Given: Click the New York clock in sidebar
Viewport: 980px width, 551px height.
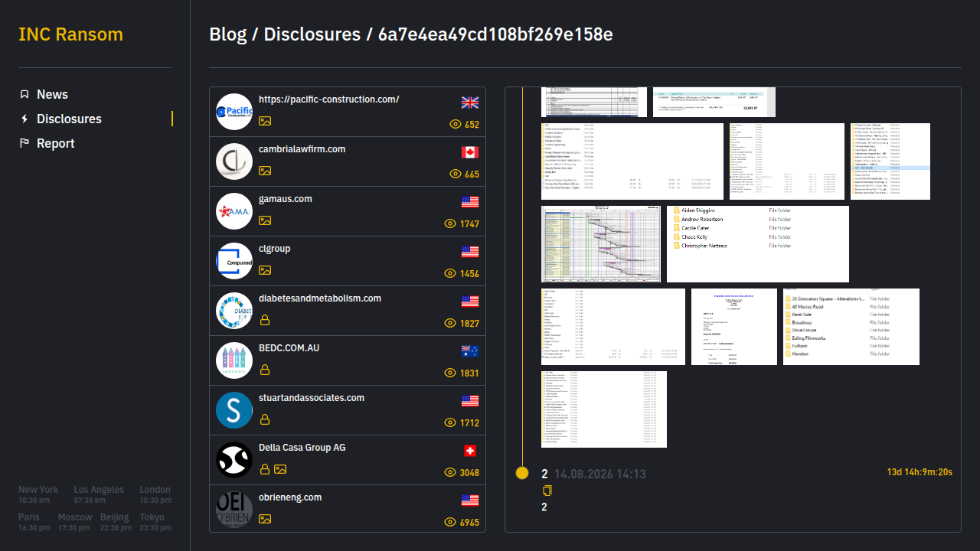Looking at the screenshot, I should tap(38, 494).
